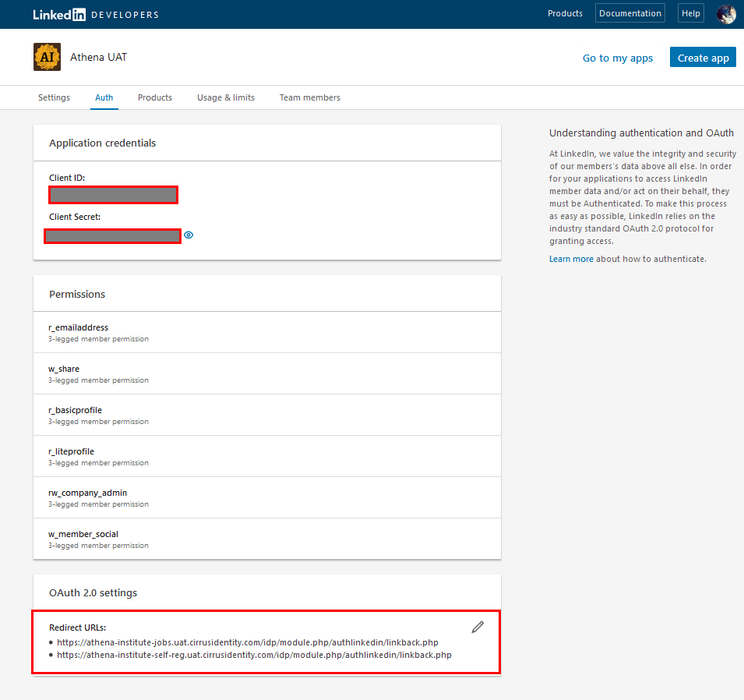Open the Team members tab
744x700 pixels.
click(310, 97)
